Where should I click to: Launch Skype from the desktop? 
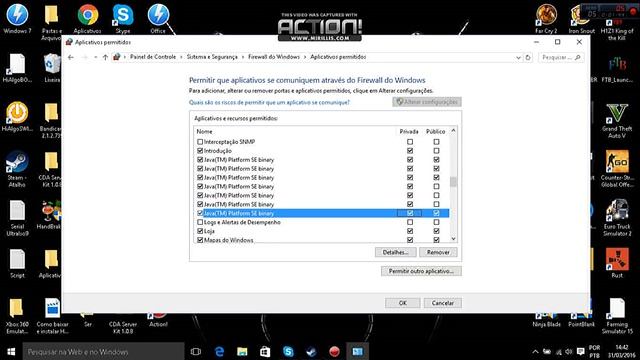[x=122, y=19]
